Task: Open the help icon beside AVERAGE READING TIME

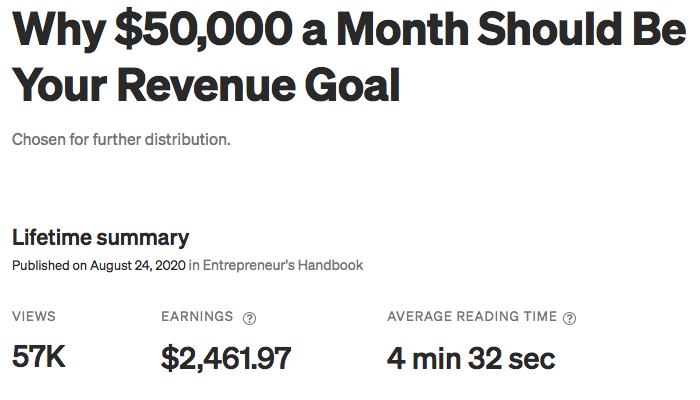Action: tap(569, 318)
